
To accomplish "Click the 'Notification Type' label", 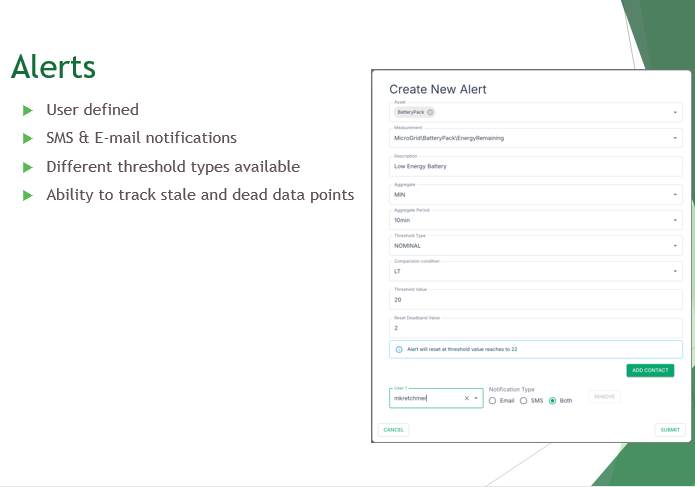I will [x=511, y=390].
